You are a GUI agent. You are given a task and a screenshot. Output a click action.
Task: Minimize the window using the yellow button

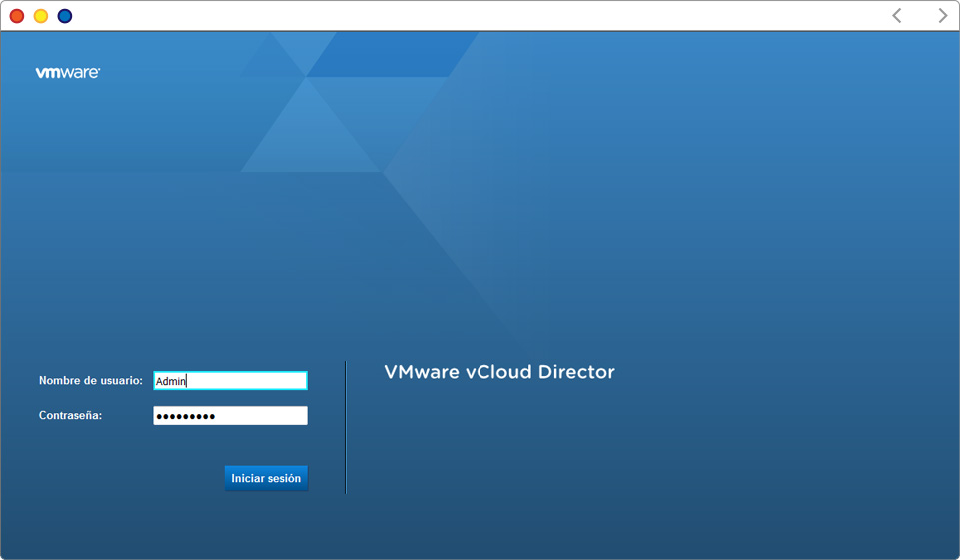pyautogui.click(x=41, y=16)
